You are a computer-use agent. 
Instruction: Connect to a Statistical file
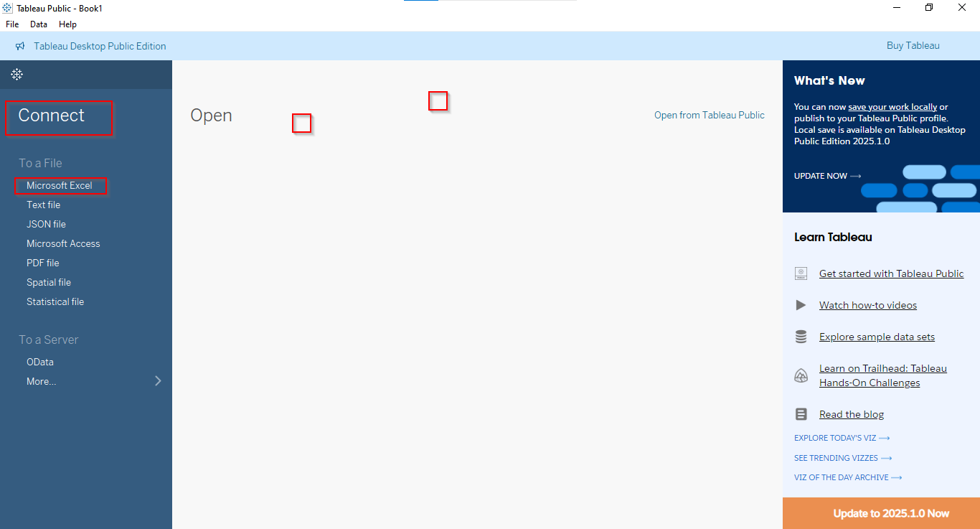click(x=55, y=301)
